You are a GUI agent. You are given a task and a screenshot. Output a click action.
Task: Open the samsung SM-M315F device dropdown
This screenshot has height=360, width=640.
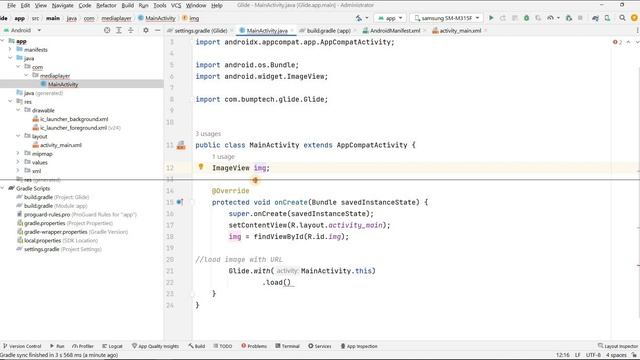coord(447,18)
